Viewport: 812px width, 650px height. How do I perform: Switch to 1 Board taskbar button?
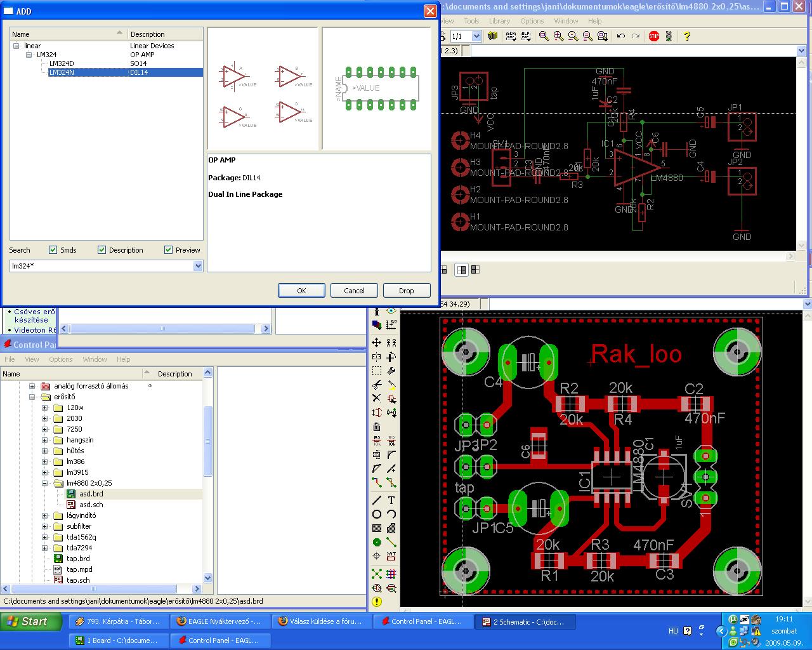pyautogui.click(x=119, y=640)
